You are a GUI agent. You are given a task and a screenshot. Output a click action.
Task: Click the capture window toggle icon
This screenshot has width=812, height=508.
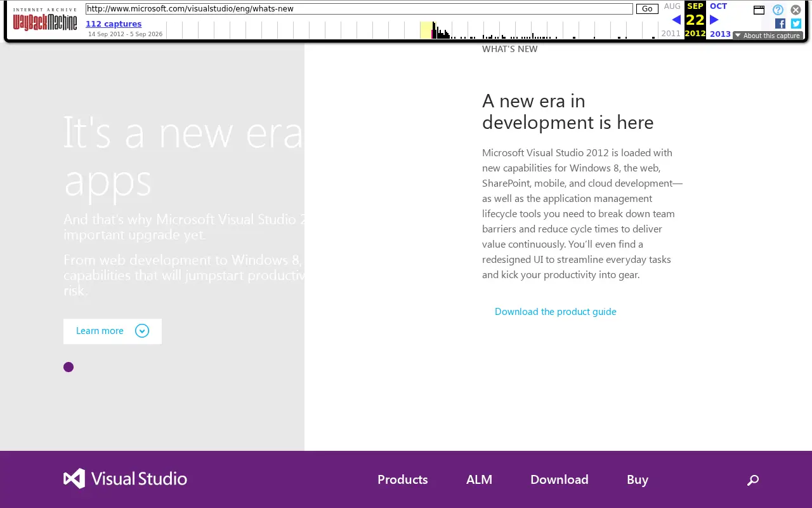(759, 10)
